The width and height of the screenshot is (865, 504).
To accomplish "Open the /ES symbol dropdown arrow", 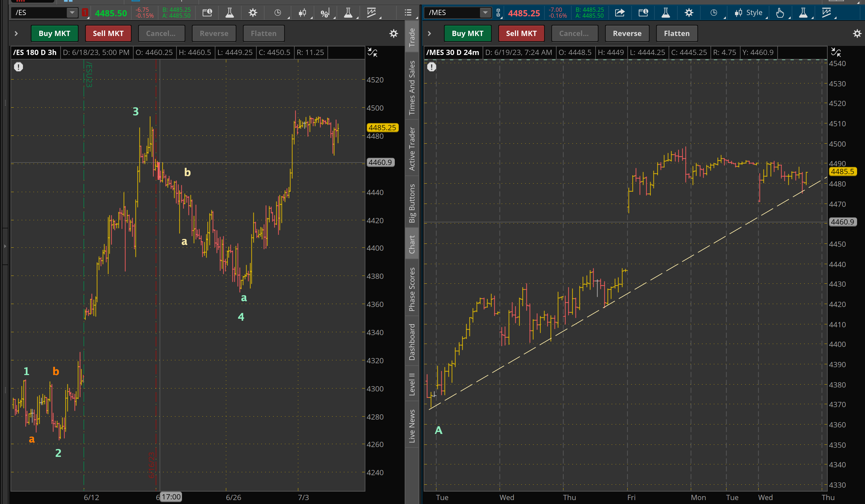I will pyautogui.click(x=72, y=13).
